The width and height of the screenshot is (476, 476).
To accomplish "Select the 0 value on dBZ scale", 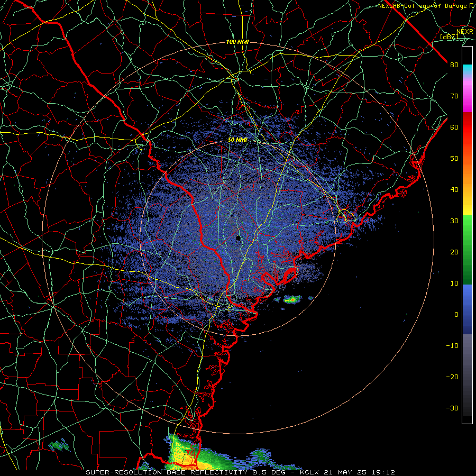I will click(456, 315).
